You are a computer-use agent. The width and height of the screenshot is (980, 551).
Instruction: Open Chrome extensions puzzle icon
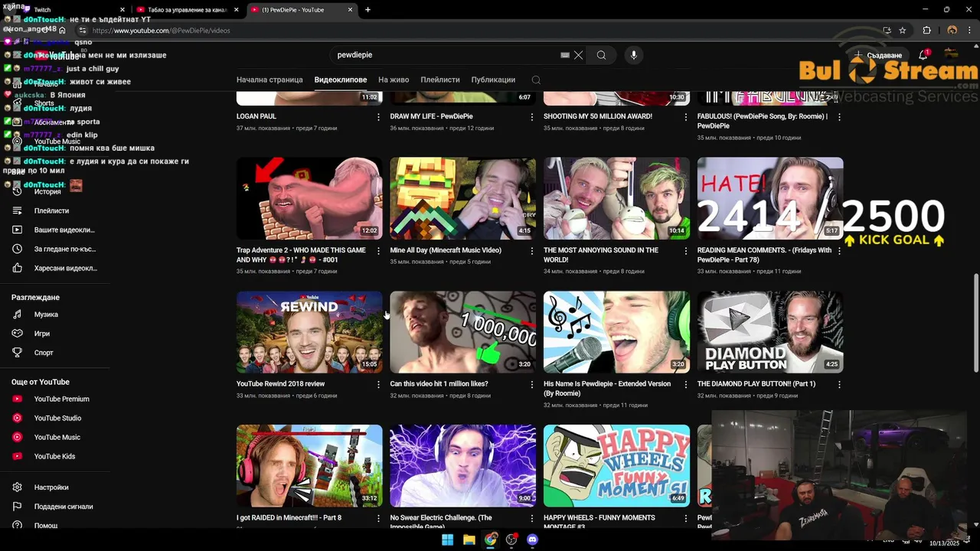tap(926, 31)
